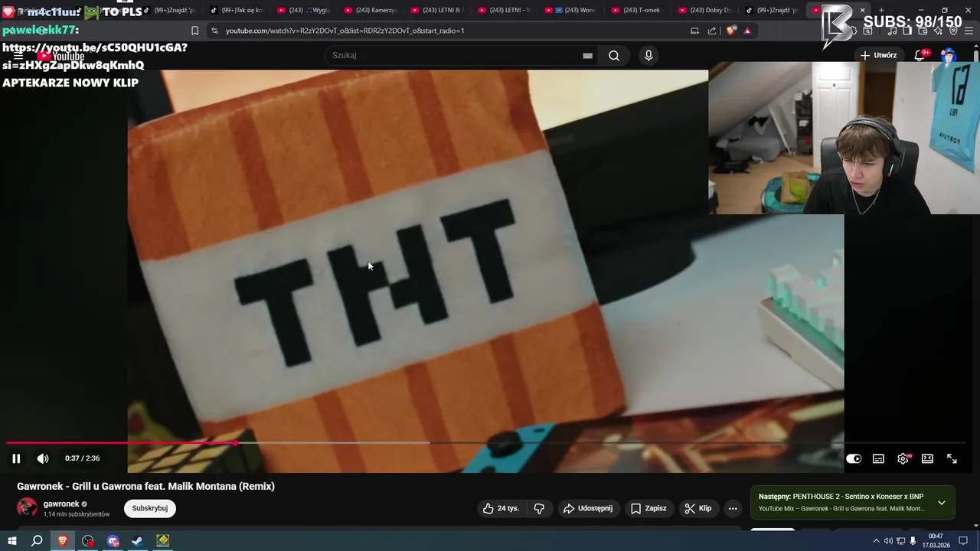Open the Udostępnij share dialog
980x551 pixels.
click(587, 508)
